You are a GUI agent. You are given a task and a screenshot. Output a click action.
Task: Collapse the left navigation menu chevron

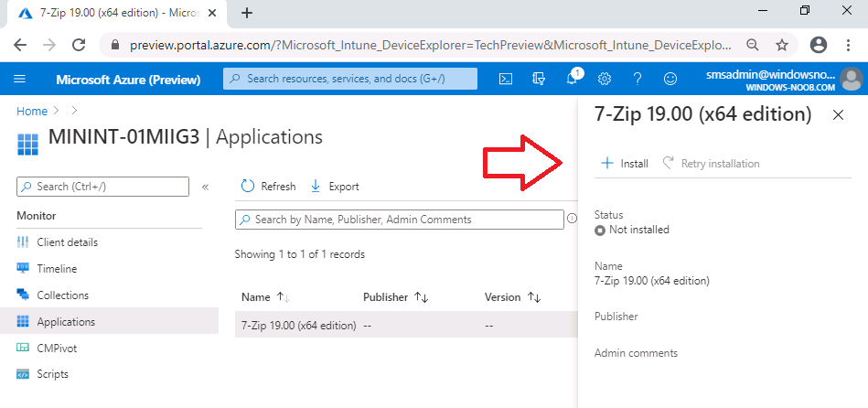click(x=205, y=188)
